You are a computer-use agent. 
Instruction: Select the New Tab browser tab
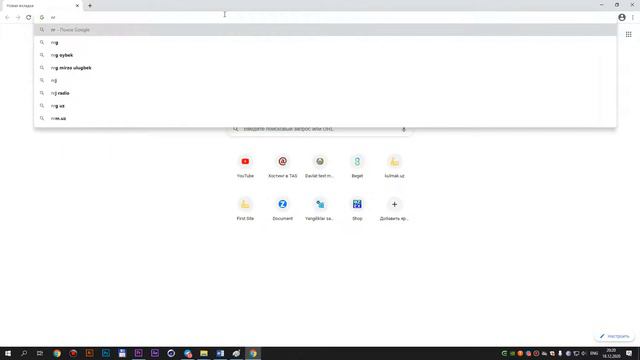pos(41,6)
